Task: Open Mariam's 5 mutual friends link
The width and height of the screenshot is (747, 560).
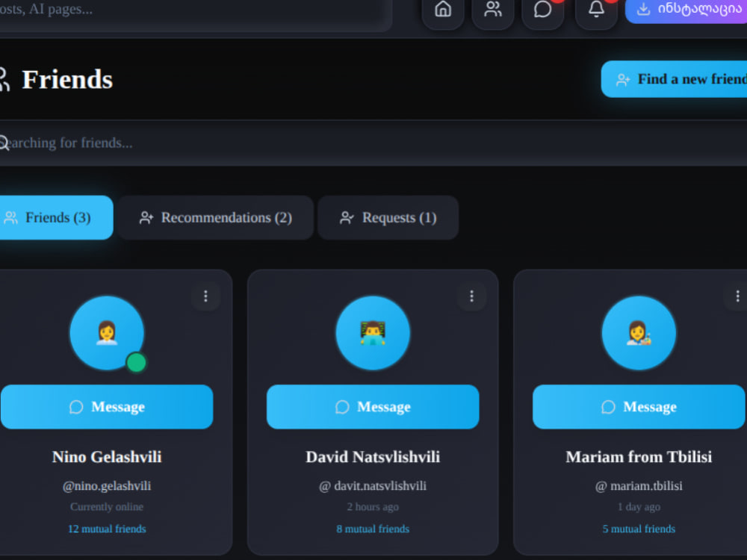Action: (639, 529)
